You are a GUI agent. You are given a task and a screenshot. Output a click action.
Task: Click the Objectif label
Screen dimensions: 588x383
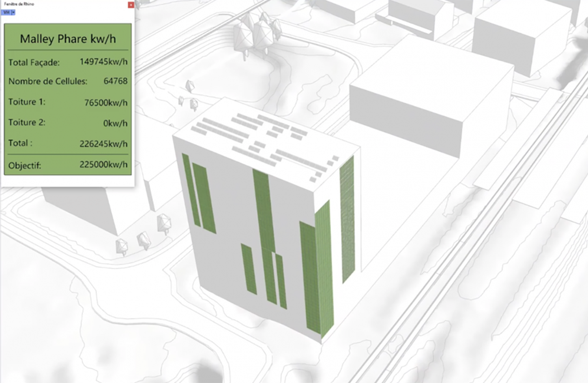[24, 165]
